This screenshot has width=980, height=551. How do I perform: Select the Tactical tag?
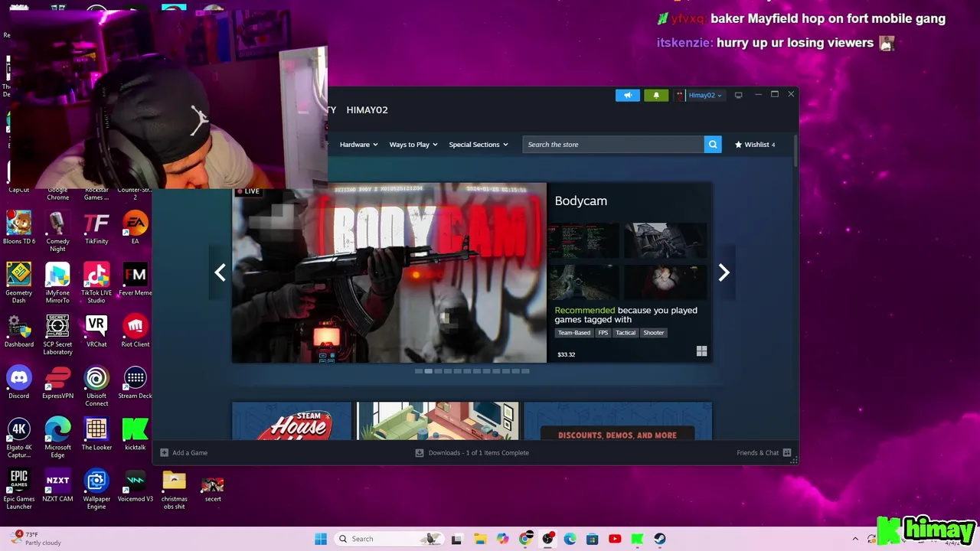pyautogui.click(x=626, y=333)
